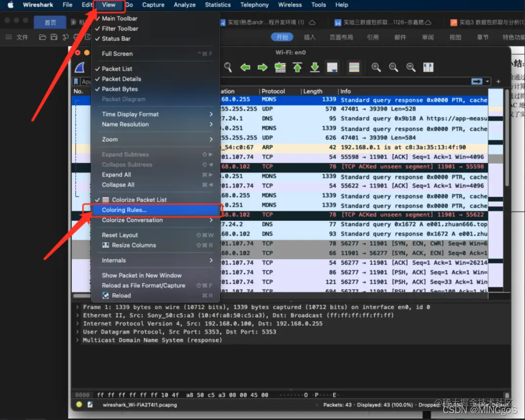The image size is (525, 420).
Task: Expand User Datagram Protocol row
Action: point(78,331)
